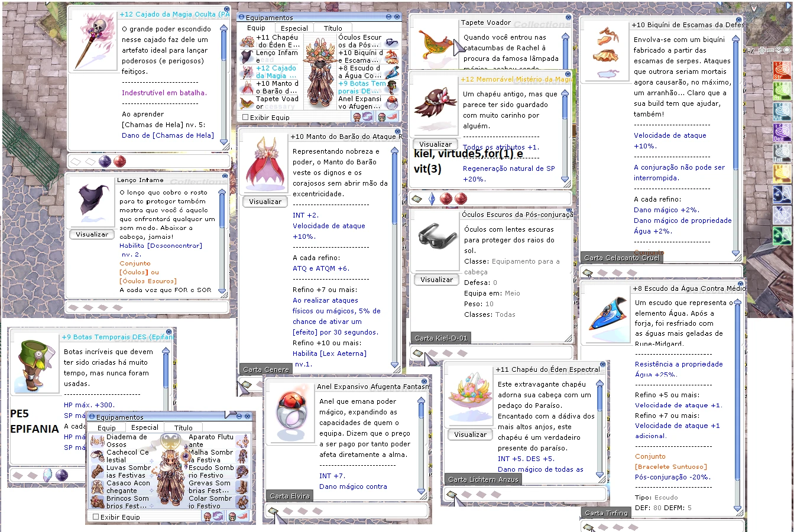Click the Carta Kiel-D-01 card slot icon
The height and width of the screenshot is (532, 794).
tap(417, 353)
